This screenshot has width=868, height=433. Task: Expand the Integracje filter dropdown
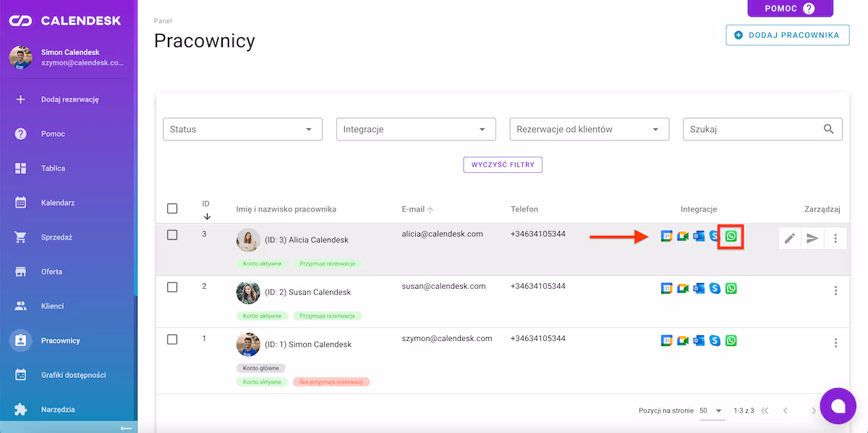coord(415,130)
